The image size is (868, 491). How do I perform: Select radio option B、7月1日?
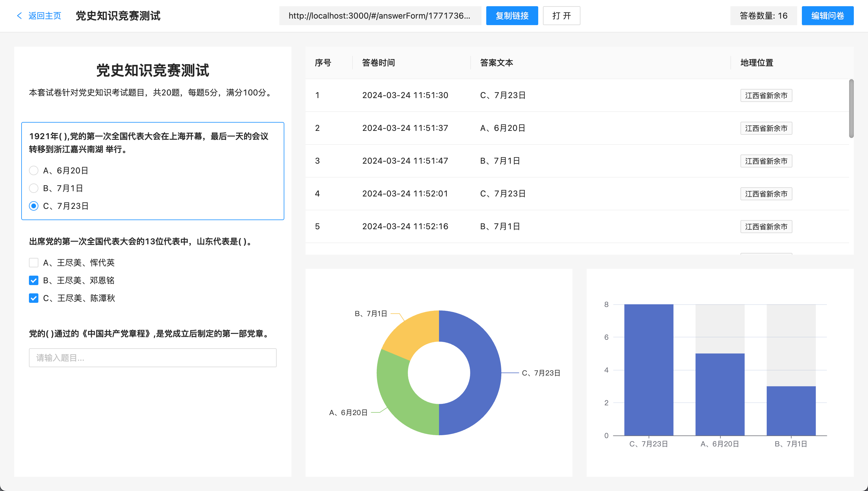[x=34, y=188]
